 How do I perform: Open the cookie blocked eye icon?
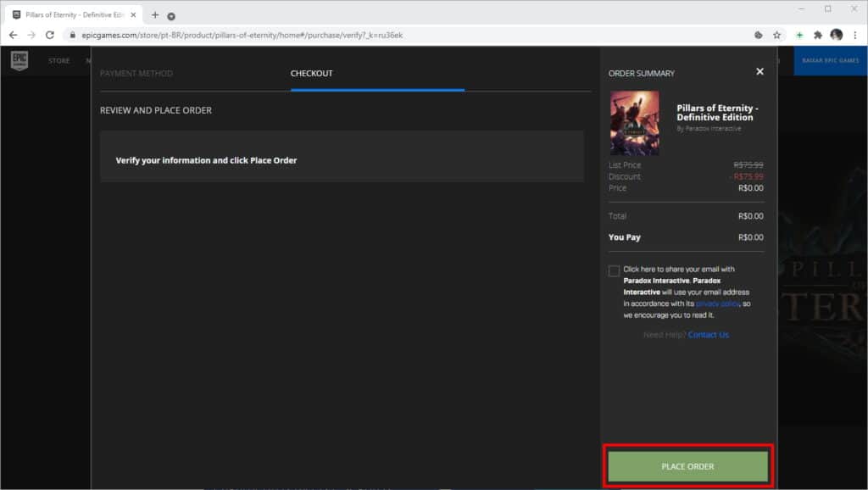coord(759,35)
